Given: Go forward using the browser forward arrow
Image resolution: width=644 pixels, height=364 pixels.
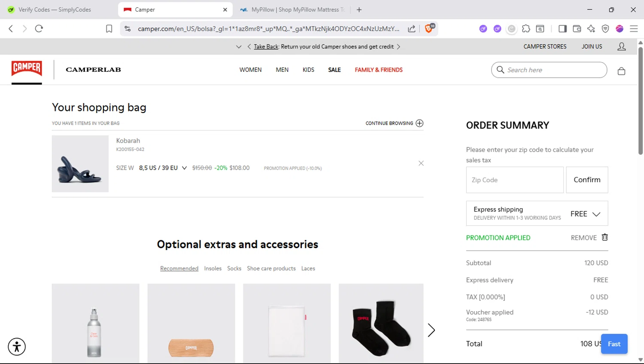Looking at the screenshot, I should 24,29.
